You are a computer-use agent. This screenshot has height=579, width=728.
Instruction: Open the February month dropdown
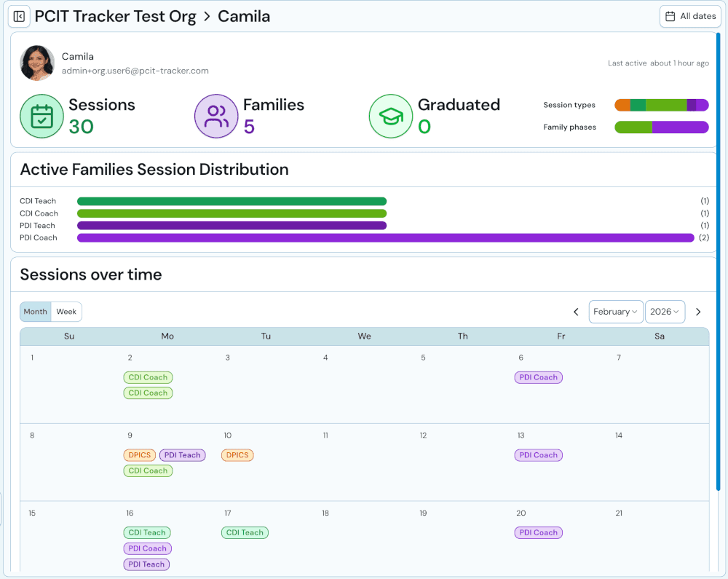pos(616,311)
